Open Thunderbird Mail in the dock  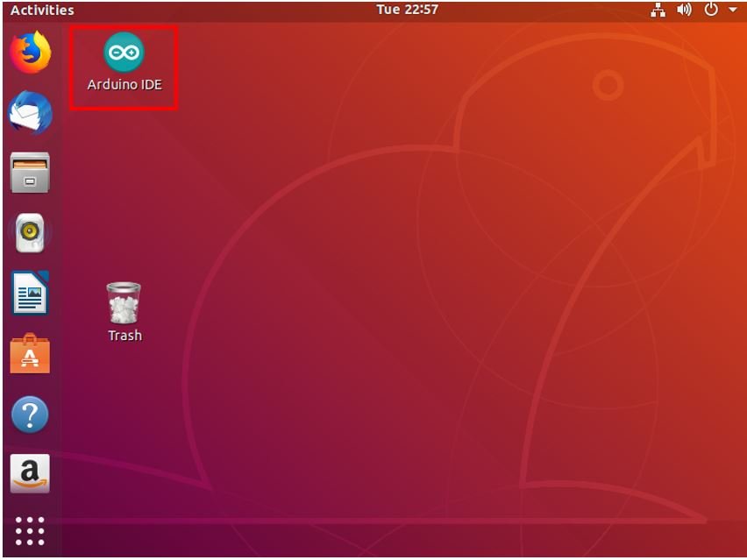(x=30, y=113)
